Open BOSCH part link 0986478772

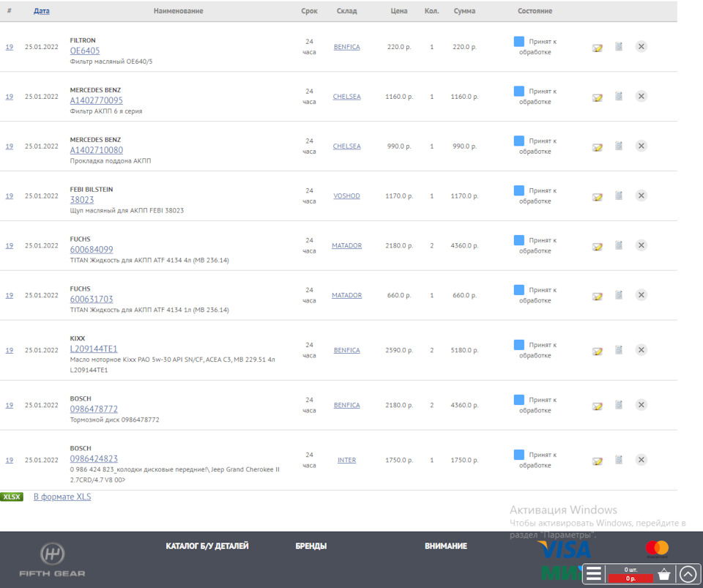[x=94, y=409]
